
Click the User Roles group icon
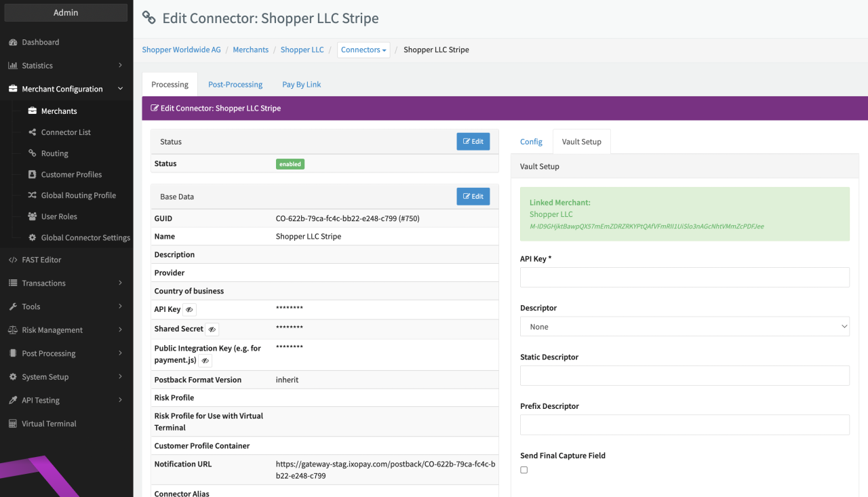click(x=32, y=216)
